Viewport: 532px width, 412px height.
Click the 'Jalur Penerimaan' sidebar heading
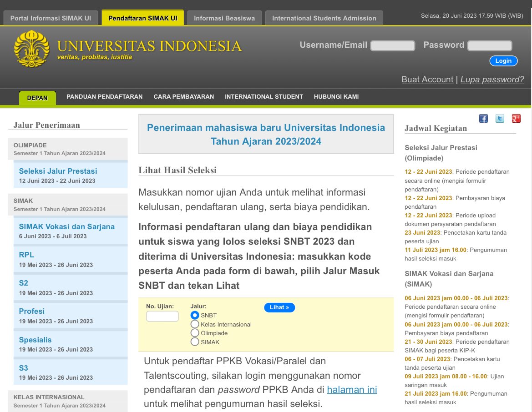(47, 125)
